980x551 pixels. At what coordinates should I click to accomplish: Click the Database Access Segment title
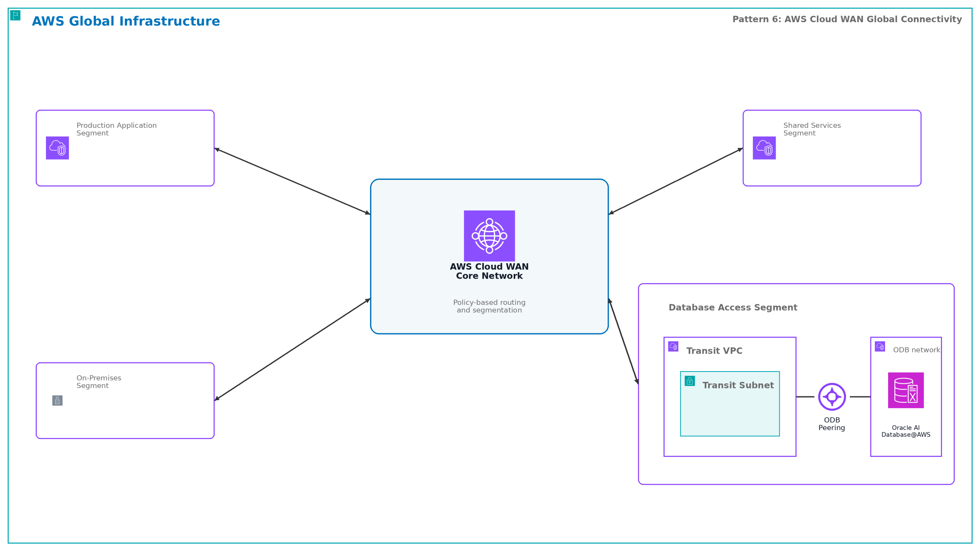(x=733, y=308)
